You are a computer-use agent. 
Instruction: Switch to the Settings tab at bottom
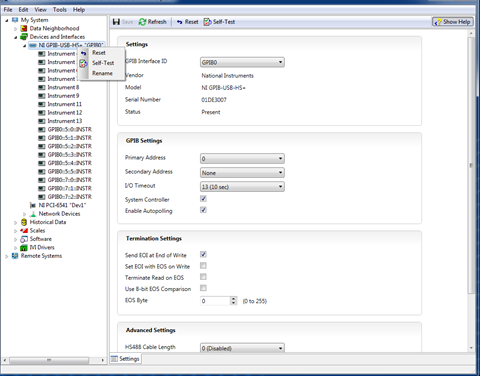point(125,359)
